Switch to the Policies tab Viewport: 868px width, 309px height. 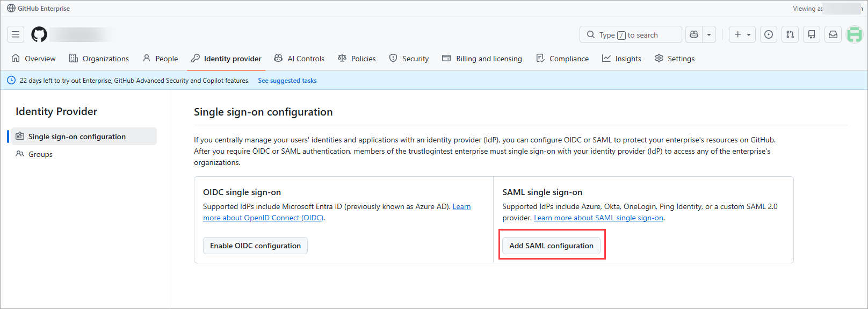click(357, 59)
